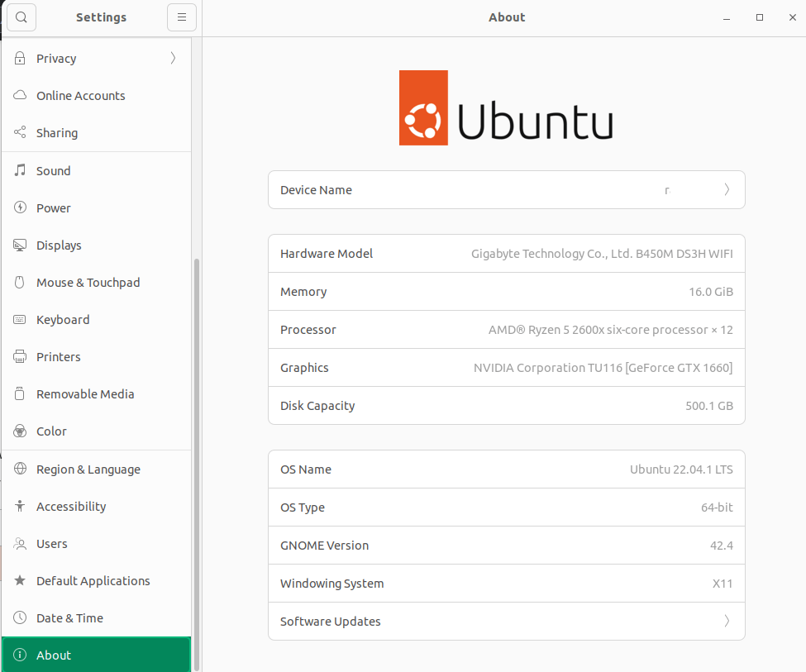Click the Device Name row to rename
Image resolution: width=806 pixels, height=672 pixels.
click(506, 189)
